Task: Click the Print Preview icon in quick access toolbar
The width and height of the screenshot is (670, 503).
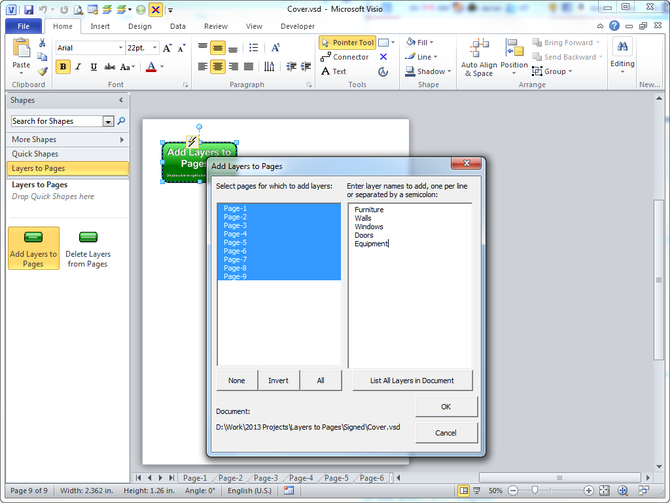Action: tap(78, 9)
